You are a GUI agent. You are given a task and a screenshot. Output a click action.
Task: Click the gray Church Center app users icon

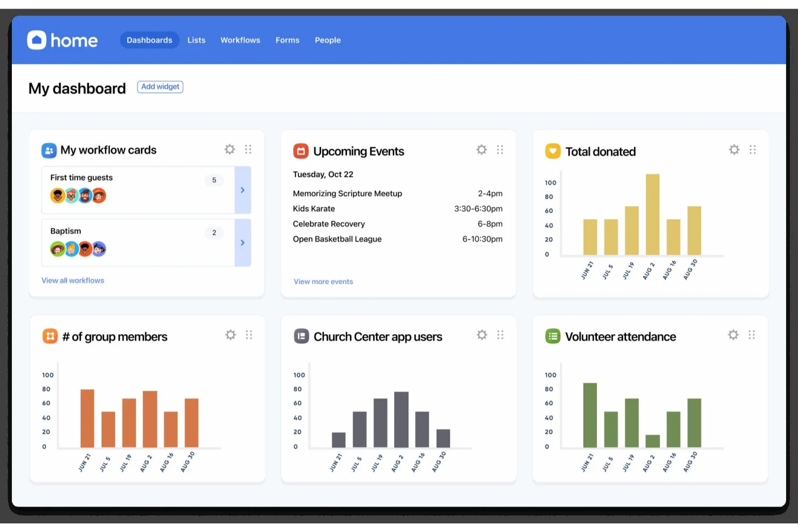click(301, 336)
